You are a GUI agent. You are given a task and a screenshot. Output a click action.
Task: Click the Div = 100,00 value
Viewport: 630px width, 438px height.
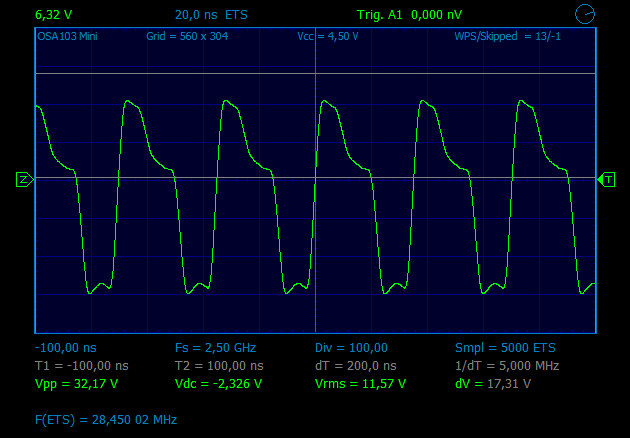tap(351, 348)
